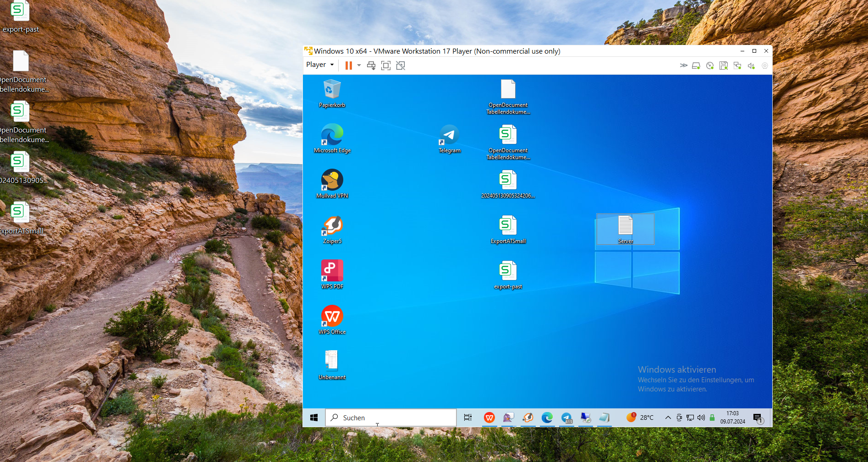Select the Server text file icon
Image resolution: width=868 pixels, height=462 pixels.
click(x=625, y=229)
